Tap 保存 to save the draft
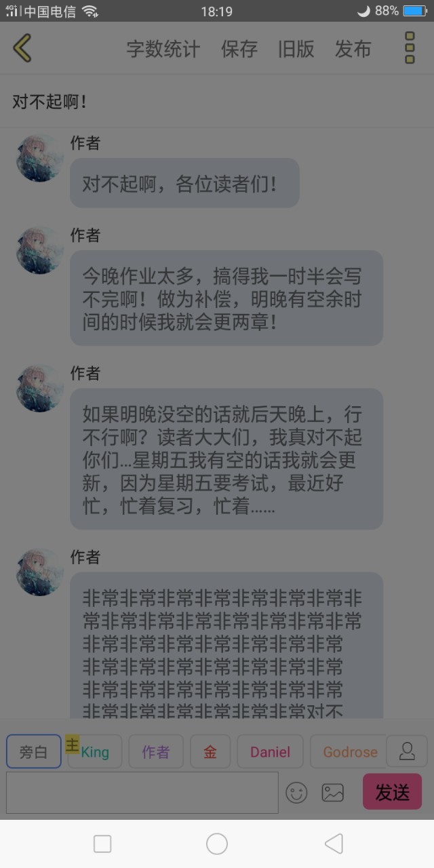This screenshot has height=868, width=434. click(239, 49)
